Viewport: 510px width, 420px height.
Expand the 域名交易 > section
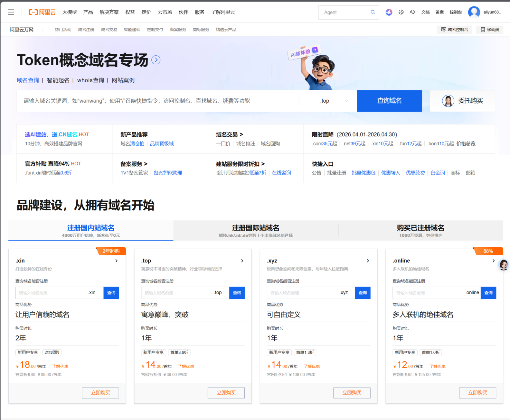pos(230,134)
